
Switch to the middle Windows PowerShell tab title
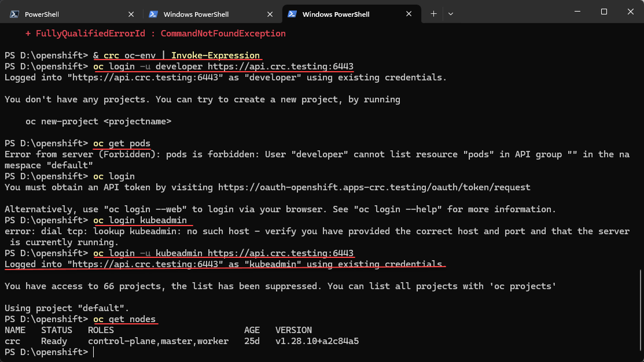196,14
